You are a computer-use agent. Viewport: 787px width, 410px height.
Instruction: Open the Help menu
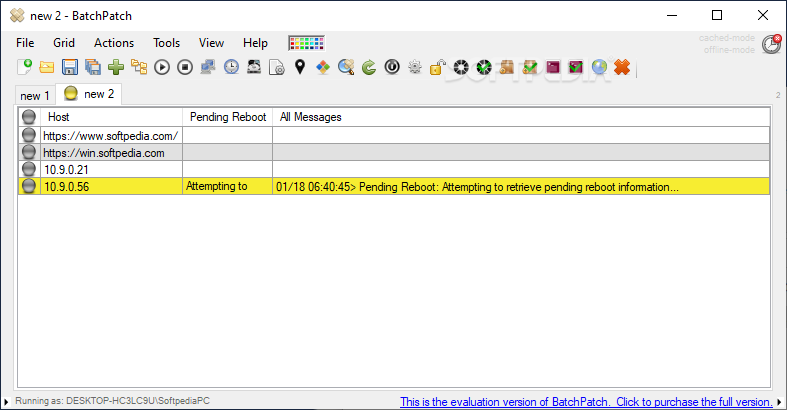[x=255, y=43]
